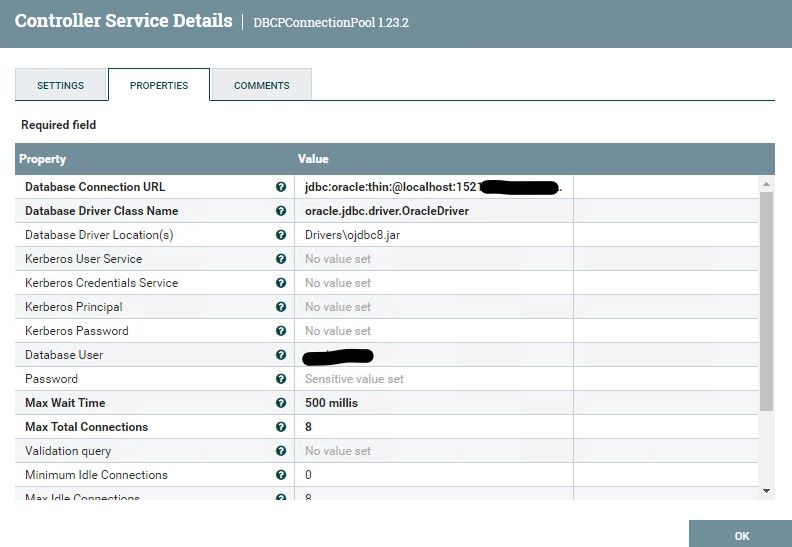
Task: Click Kerberos User Service 'No value set' cell
Action: [x=433, y=259]
